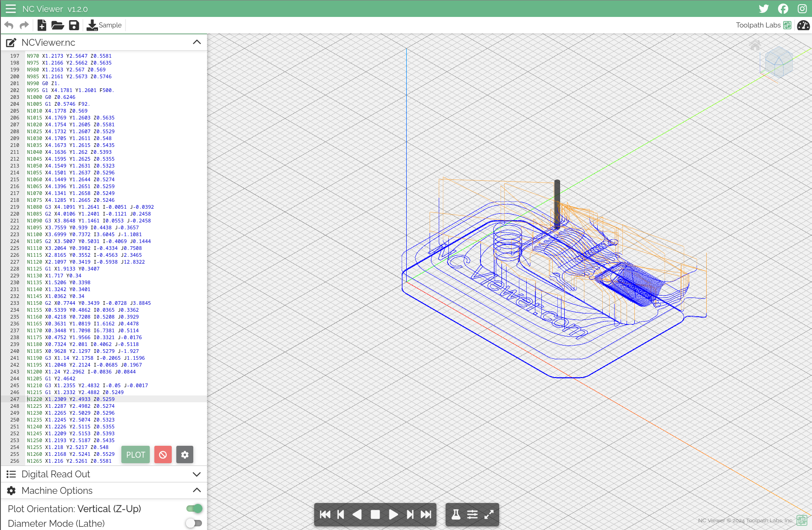Select code line N1080 G3 X4.1091

coord(90,207)
